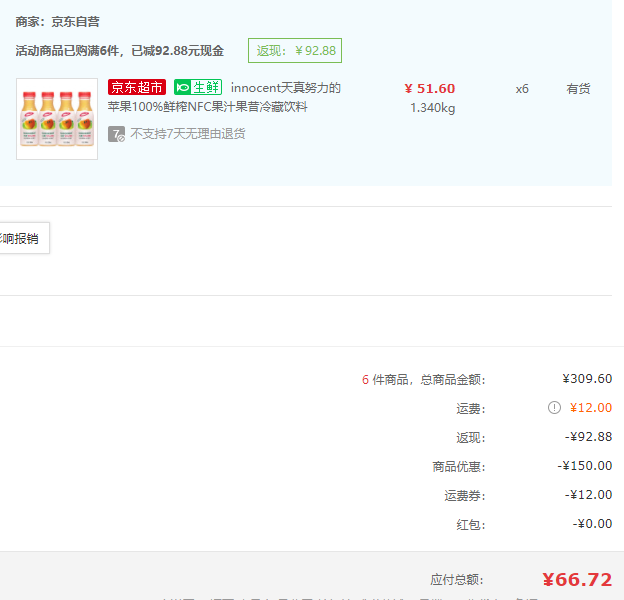Open the innocent juice product thumbnail
The height and width of the screenshot is (600, 624).
57,119
